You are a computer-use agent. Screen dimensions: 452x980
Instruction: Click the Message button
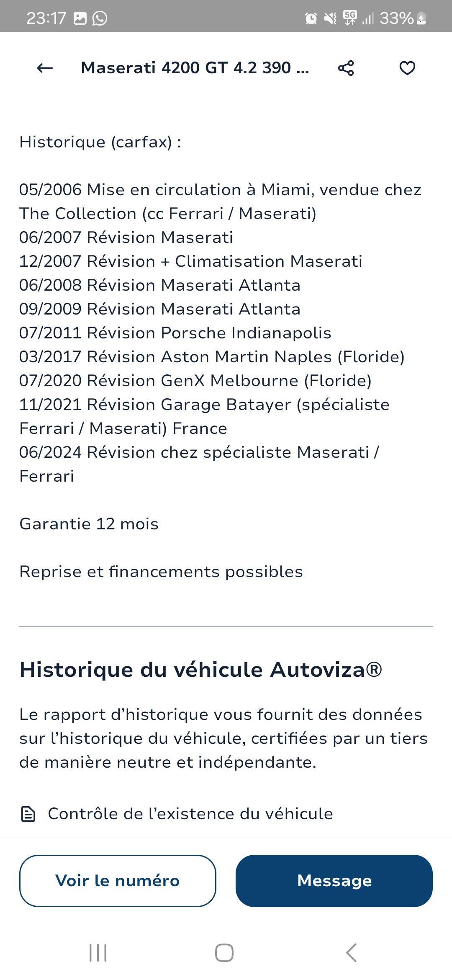pos(334,881)
